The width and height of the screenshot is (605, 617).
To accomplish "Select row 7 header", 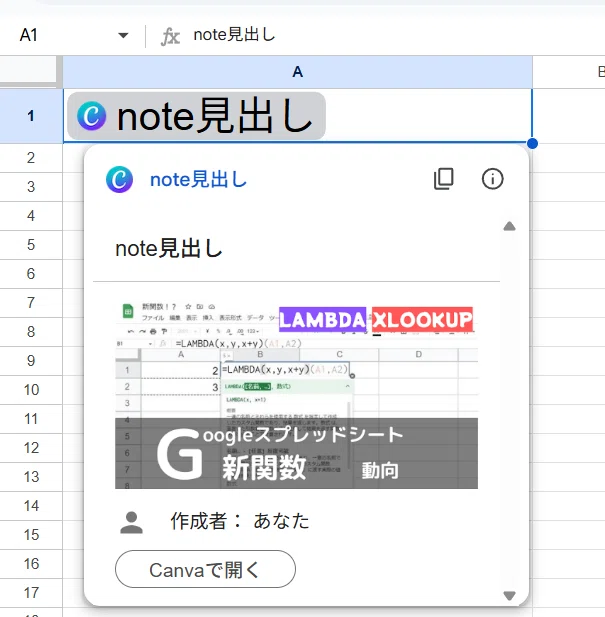I will pos(31,303).
